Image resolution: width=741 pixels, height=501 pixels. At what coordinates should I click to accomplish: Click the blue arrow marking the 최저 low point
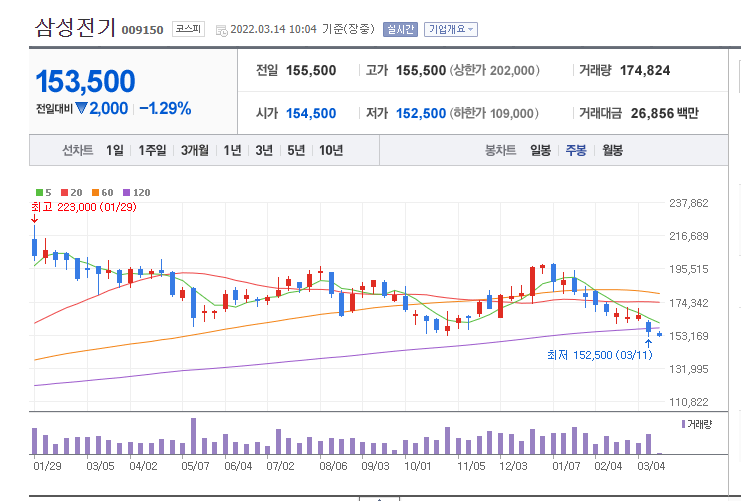(x=648, y=344)
